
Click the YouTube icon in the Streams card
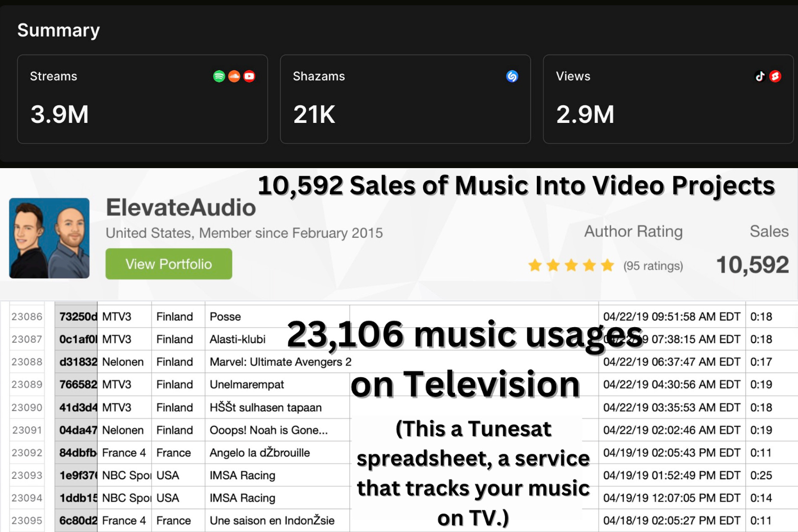pyautogui.click(x=249, y=76)
